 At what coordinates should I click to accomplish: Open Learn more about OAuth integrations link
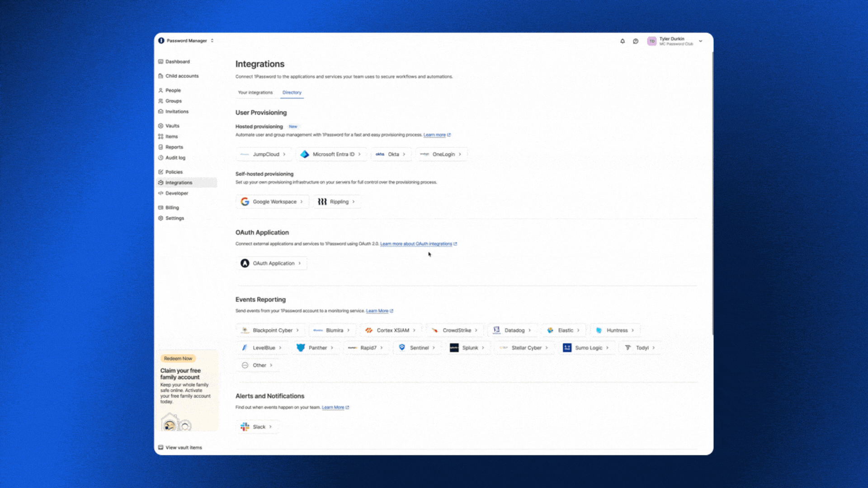(419, 244)
